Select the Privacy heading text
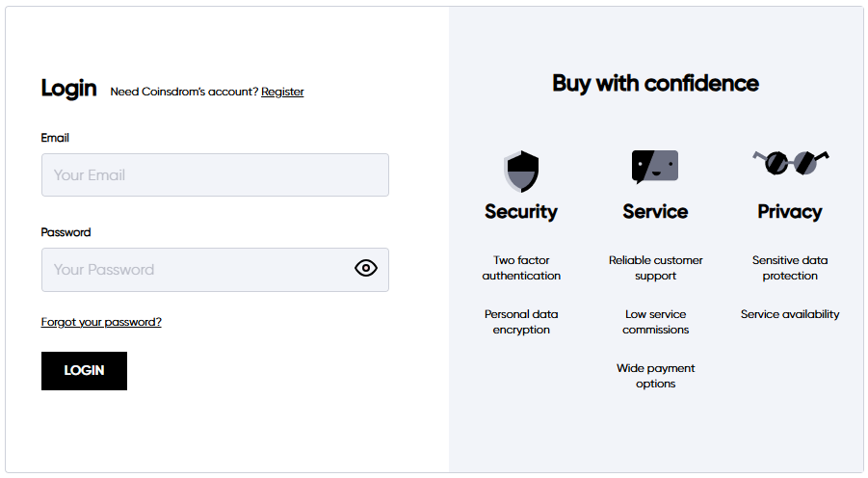The image size is (868, 478). [x=790, y=212]
